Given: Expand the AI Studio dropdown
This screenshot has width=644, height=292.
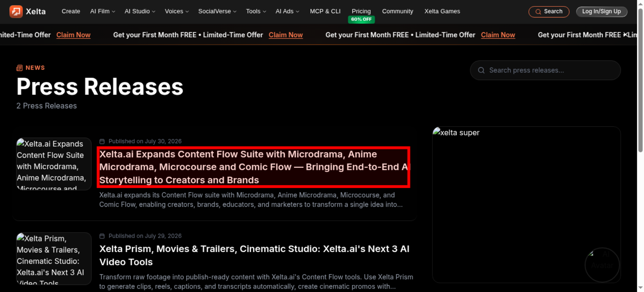Looking at the screenshot, I should coord(140,11).
